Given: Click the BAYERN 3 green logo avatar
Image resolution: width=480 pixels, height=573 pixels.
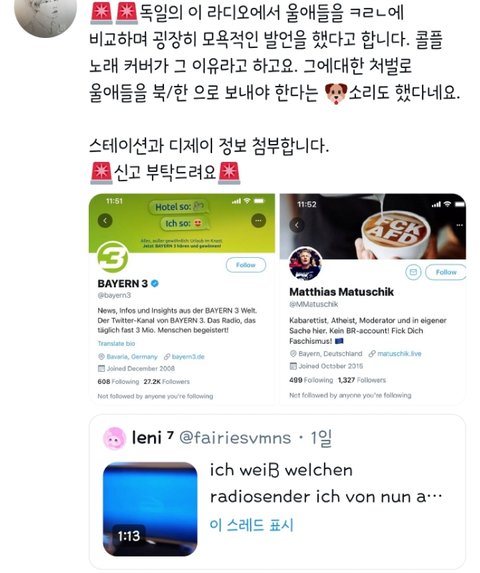Looking at the screenshot, I should click(x=113, y=257).
